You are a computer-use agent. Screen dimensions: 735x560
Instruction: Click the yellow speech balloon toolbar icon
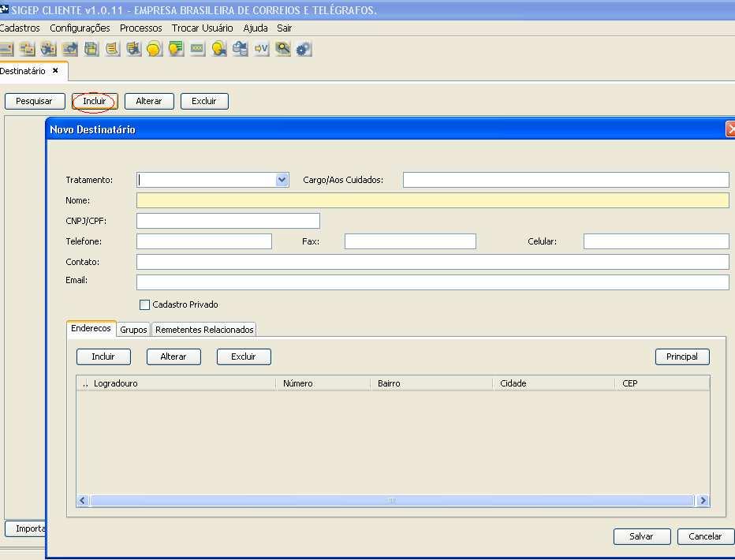click(155, 48)
